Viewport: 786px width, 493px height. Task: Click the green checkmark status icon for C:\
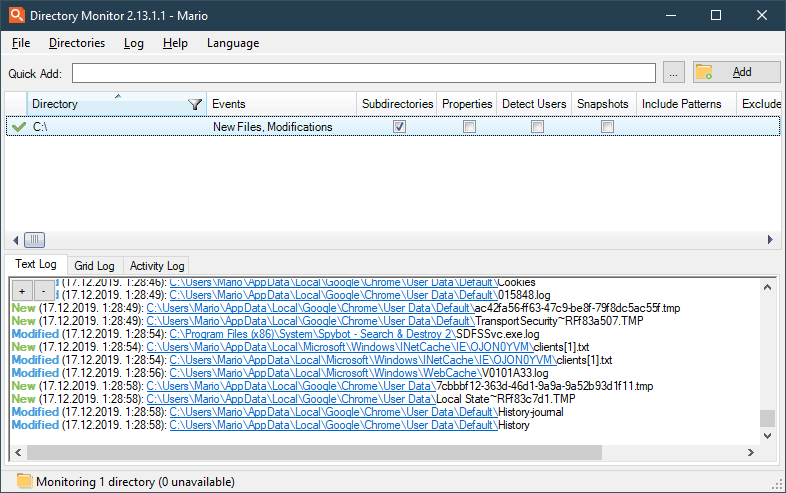(x=18, y=127)
